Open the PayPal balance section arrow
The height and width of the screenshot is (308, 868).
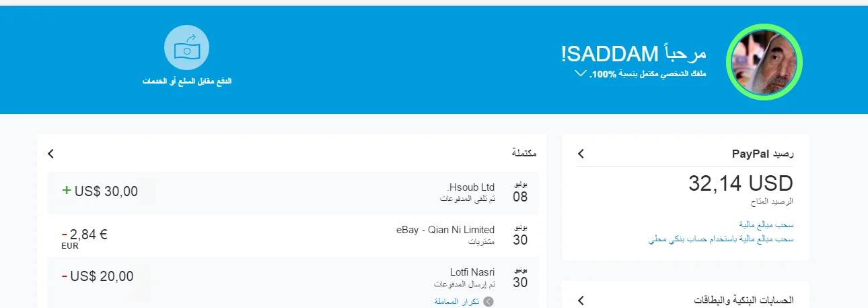click(x=581, y=154)
